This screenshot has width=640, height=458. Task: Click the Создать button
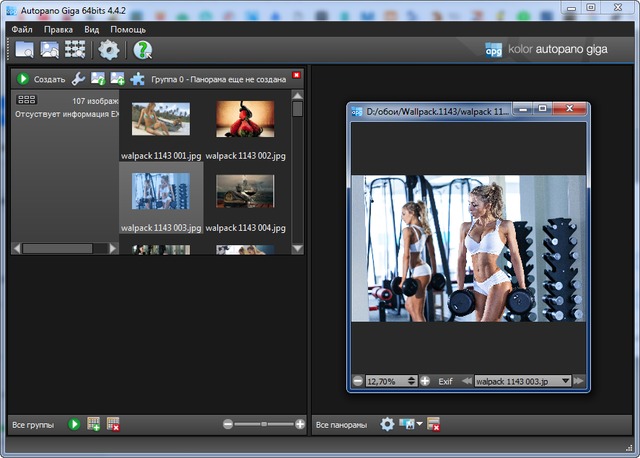[40, 79]
